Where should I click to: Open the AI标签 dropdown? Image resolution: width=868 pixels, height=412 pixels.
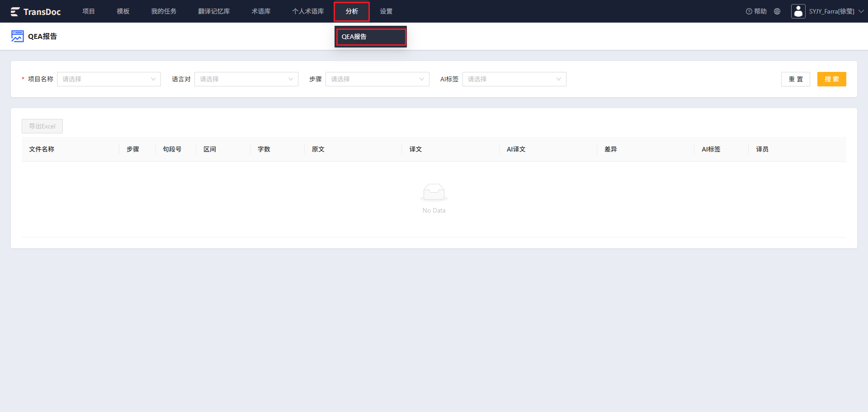(514, 79)
